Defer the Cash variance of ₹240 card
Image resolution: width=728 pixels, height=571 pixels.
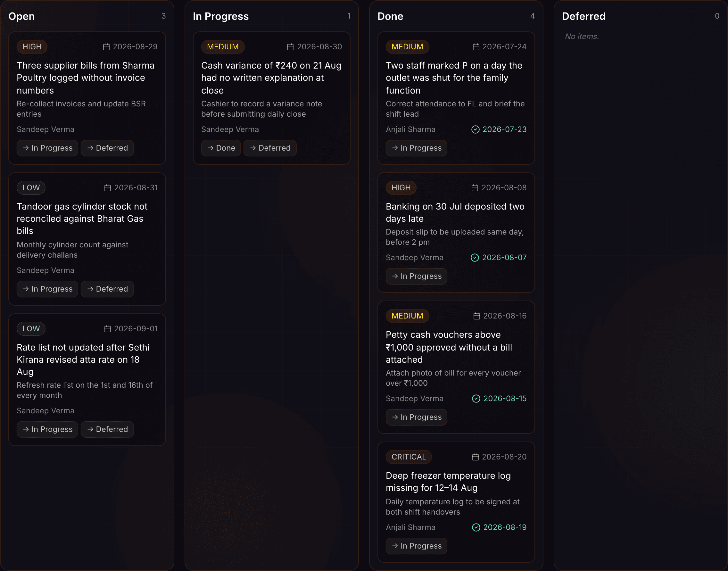270,148
